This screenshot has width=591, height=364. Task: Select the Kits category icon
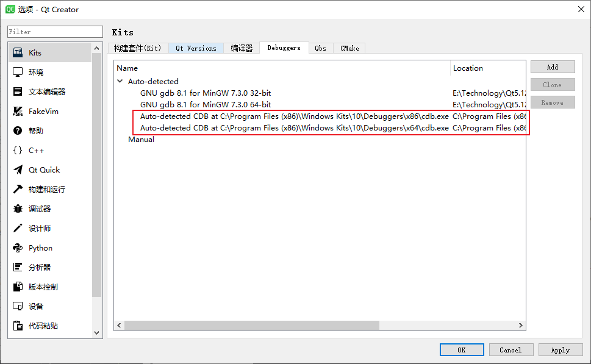[x=18, y=53]
